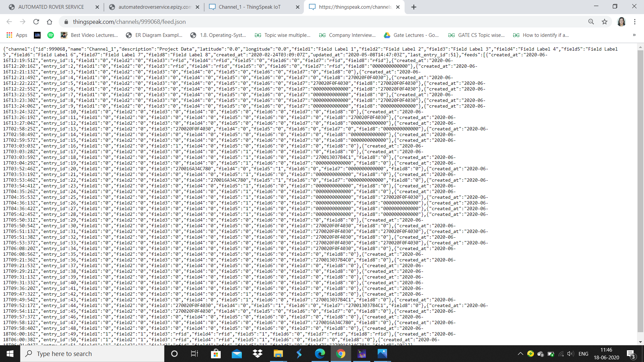The height and width of the screenshot is (362, 644).
Task: Open a new tab with the plus button
Action: click(x=414, y=7)
